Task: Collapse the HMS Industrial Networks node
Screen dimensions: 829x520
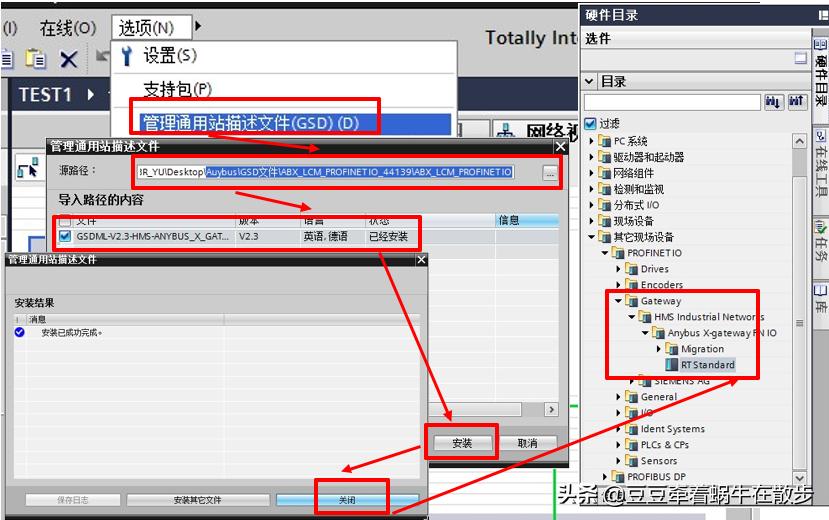Action: (632, 317)
